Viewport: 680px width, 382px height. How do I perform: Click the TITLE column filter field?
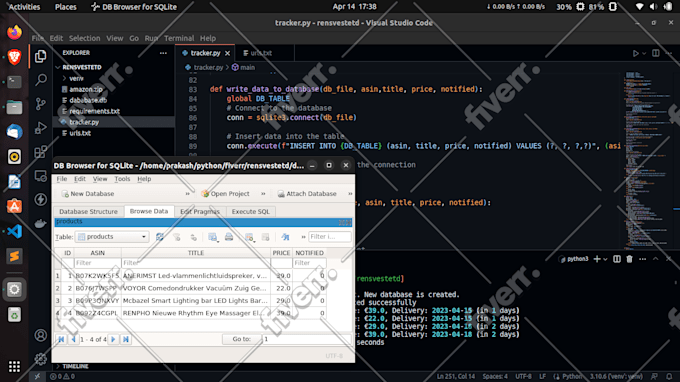pos(196,263)
